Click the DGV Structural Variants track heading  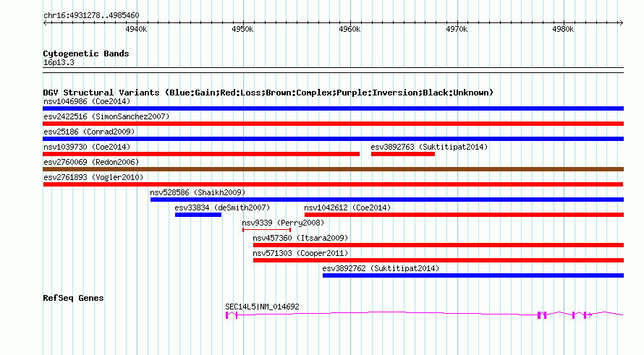click(x=268, y=93)
